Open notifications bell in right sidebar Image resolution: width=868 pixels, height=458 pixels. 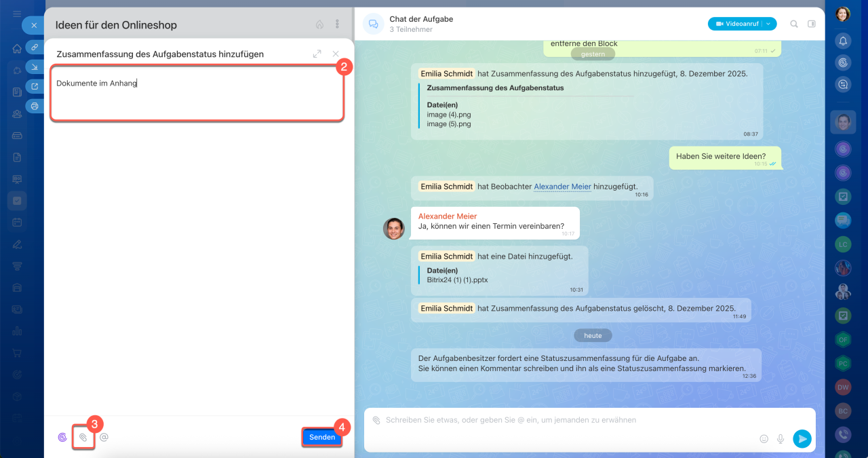(843, 40)
